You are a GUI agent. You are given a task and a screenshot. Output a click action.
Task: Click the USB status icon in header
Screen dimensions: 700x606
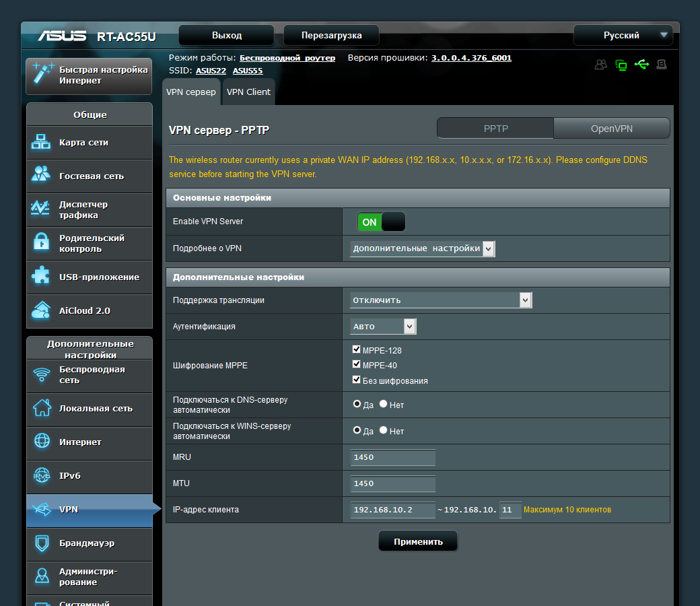coord(641,65)
